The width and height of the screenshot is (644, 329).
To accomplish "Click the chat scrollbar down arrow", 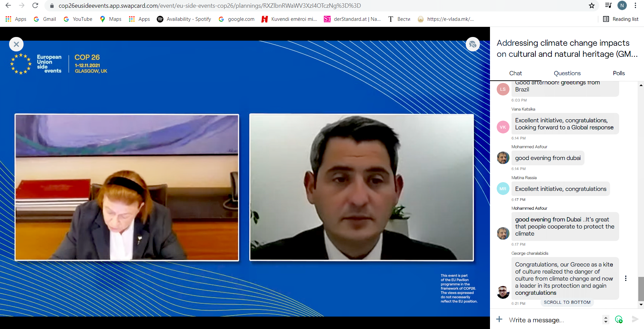I will 641,304.
